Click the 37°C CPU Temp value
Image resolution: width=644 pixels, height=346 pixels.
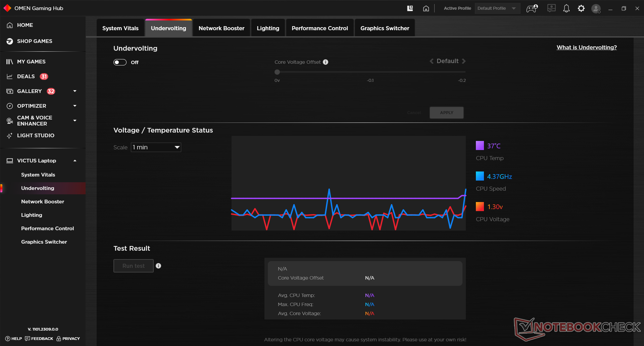coord(494,146)
